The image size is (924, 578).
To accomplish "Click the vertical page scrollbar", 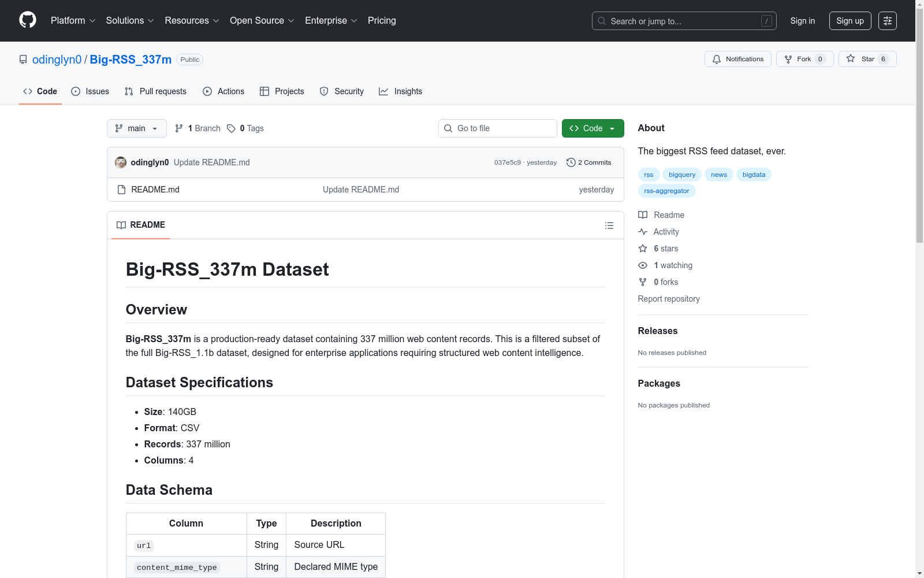I will coord(919,127).
